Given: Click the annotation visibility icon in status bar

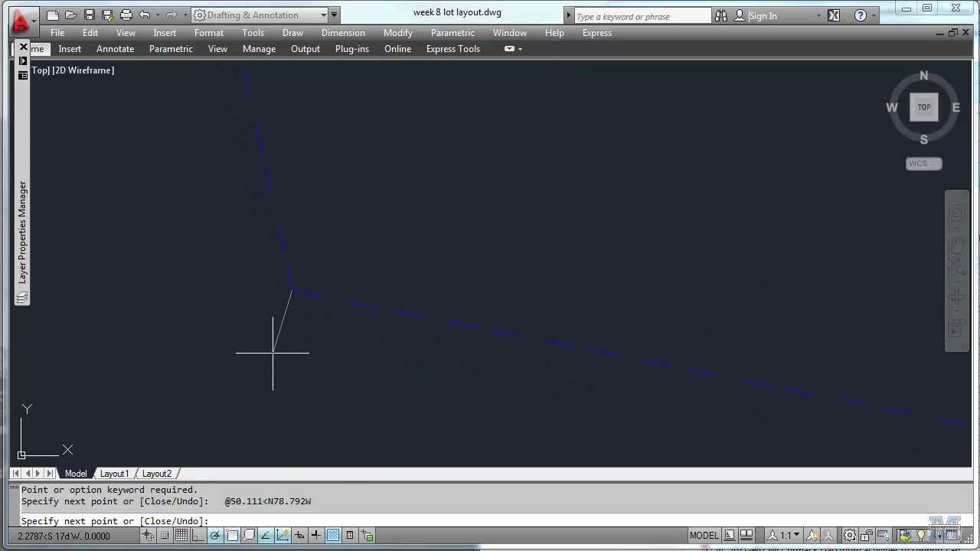Looking at the screenshot, I should (x=812, y=536).
